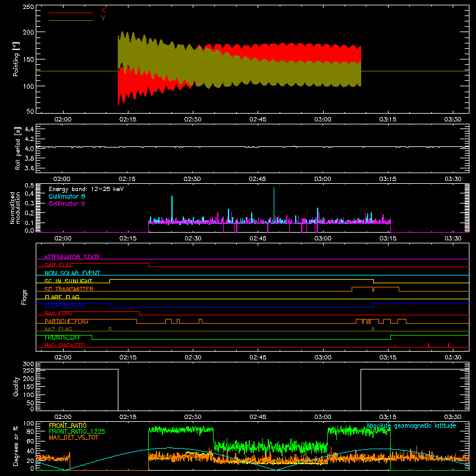This screenshot has width=476, height=476.
Task: Click the orange MAX_DET_VS_TOT legend entry
Action: tap(73, 437)
